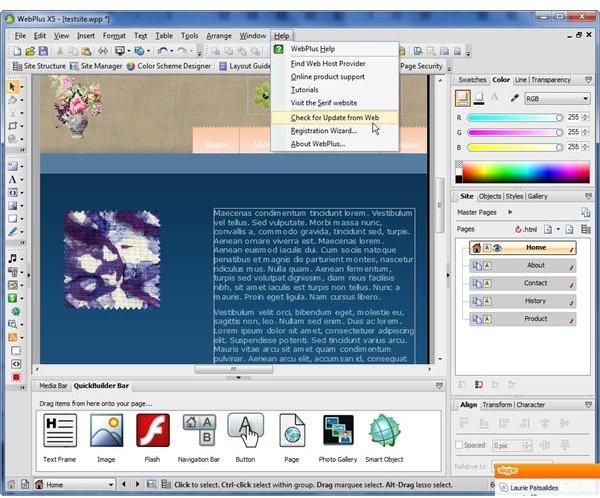Toggle the eye icon on Home page

pyautogui.click(x=497, y=248)
